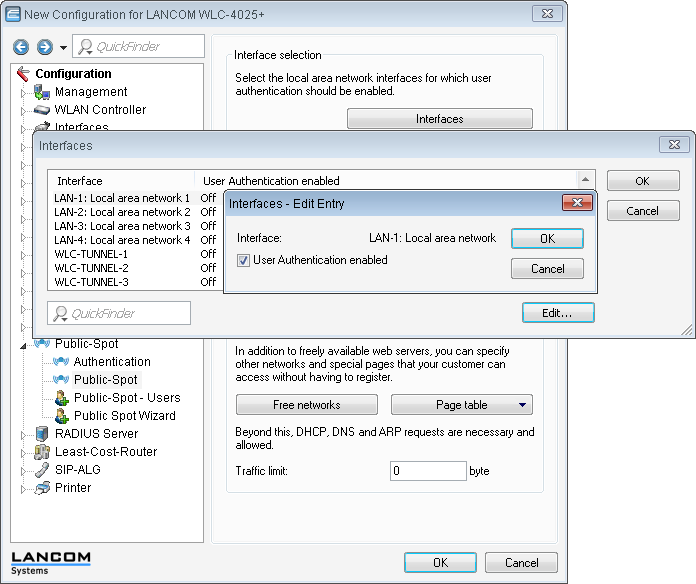Select Public-Spot - Users tree item
696x584 pixels.
[127, 398]
